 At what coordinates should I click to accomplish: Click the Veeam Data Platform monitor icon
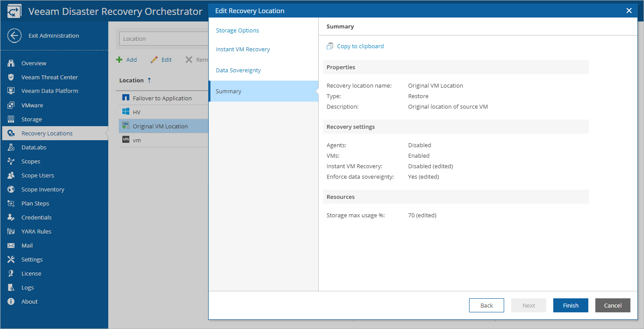tap(11, 91)
